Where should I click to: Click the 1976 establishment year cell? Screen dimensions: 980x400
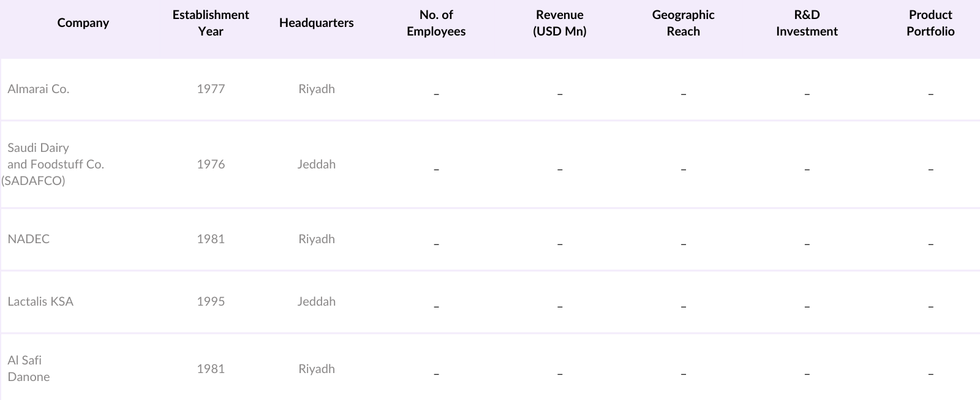(211, 164)
